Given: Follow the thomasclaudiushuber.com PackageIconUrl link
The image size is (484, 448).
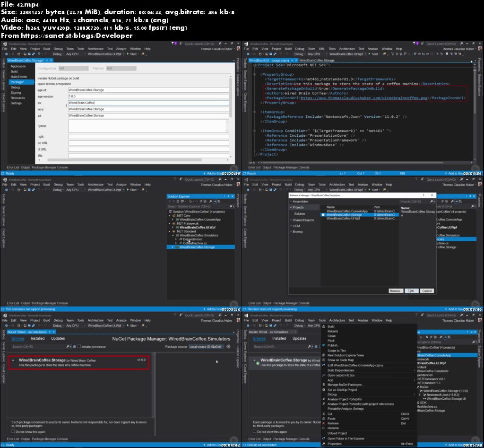Looking at the screenshot, I should click(364, 98).
